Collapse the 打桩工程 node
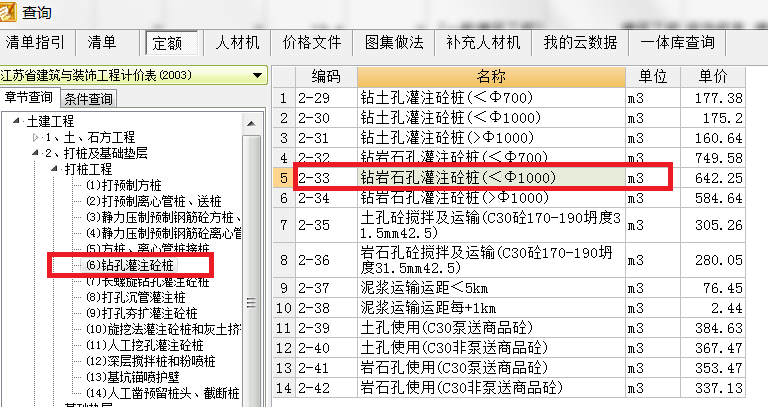Viewport: 768px width, 407px height. (54, 169)
